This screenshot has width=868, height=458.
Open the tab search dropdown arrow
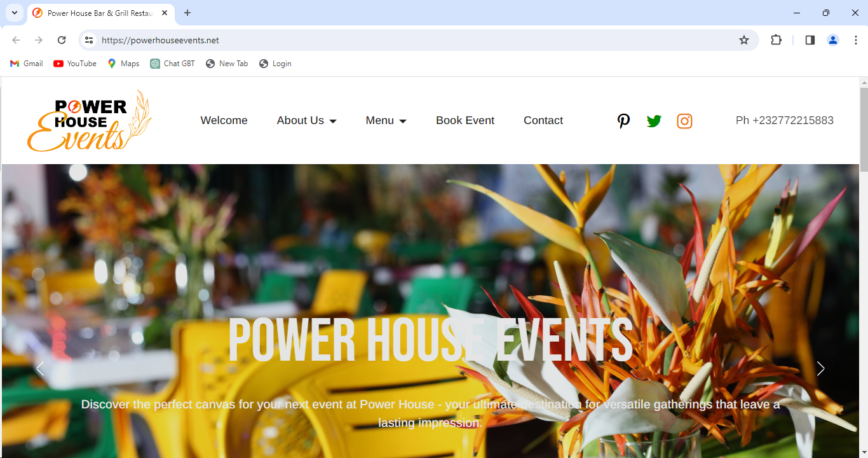coord(14,13)
